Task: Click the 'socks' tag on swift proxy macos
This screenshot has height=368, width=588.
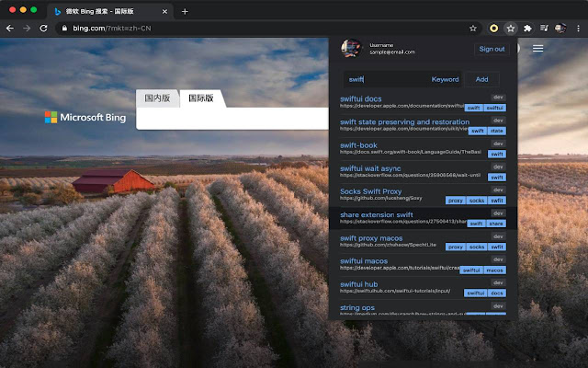Action: [477, 247]
